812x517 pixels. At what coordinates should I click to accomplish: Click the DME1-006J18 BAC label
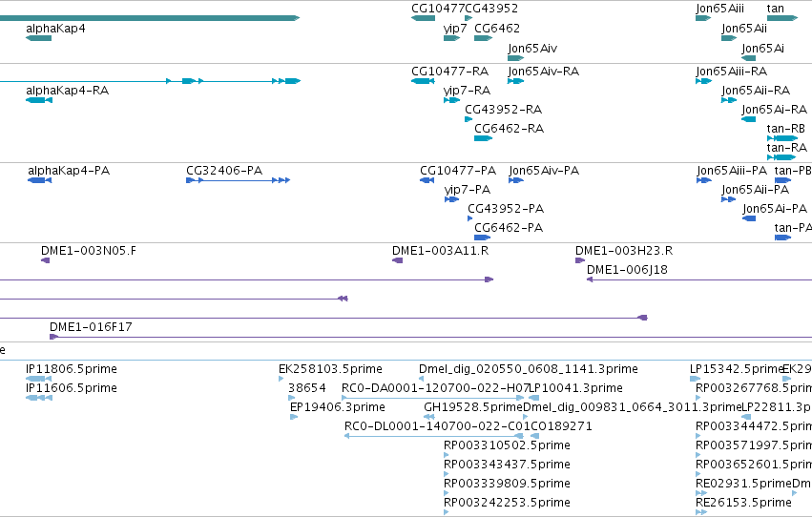[627, 270]
